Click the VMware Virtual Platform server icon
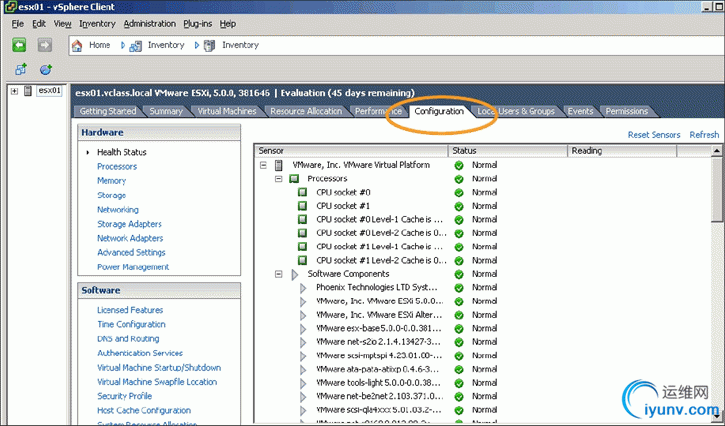This screenshot has height=426, width=725. point(279,165)
